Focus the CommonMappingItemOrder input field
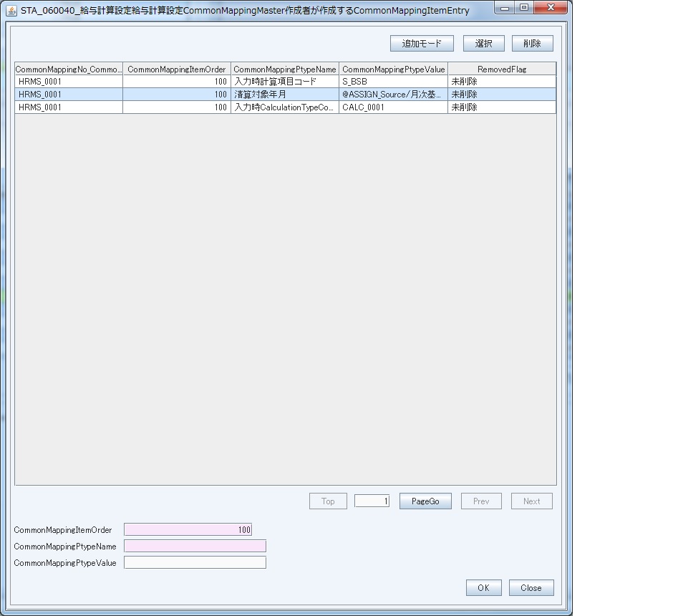Viewport: 673px width, 616px height. point(188,530)
